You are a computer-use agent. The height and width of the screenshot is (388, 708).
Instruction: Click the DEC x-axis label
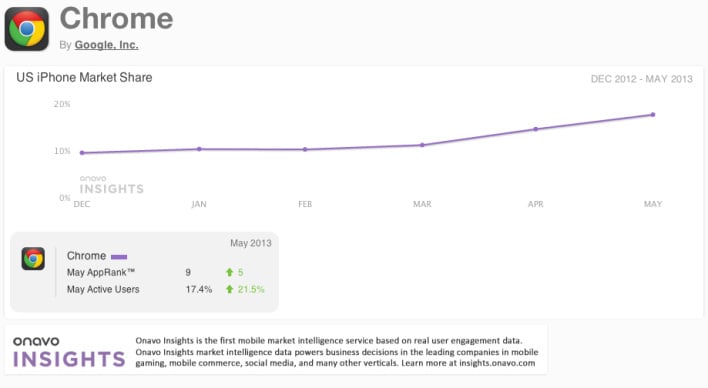[x=82, y=204]
